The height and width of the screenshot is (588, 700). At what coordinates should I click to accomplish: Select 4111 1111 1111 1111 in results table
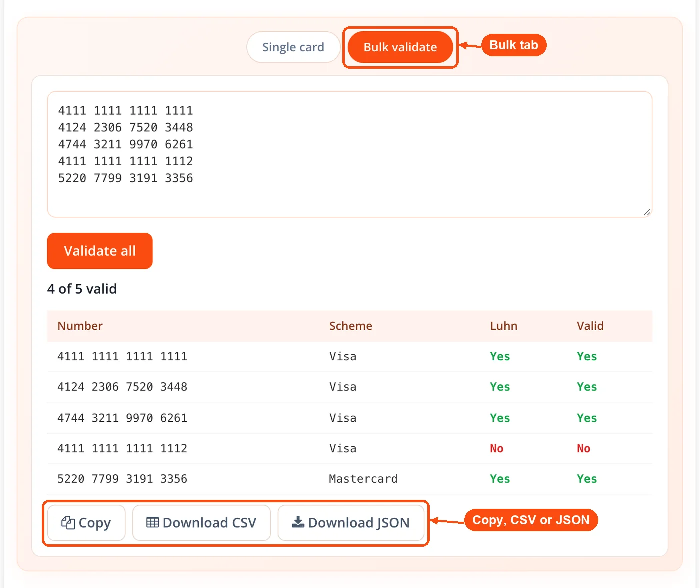[122, 356]
